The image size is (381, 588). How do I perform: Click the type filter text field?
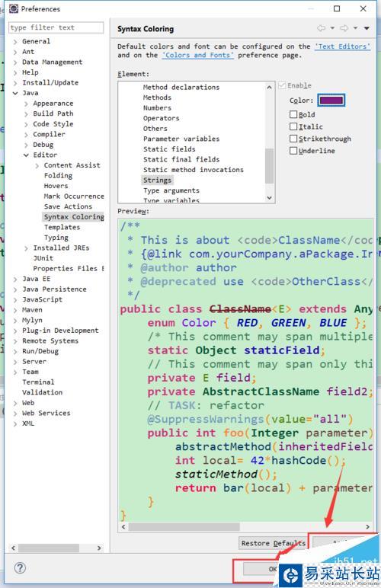[56, 27]
